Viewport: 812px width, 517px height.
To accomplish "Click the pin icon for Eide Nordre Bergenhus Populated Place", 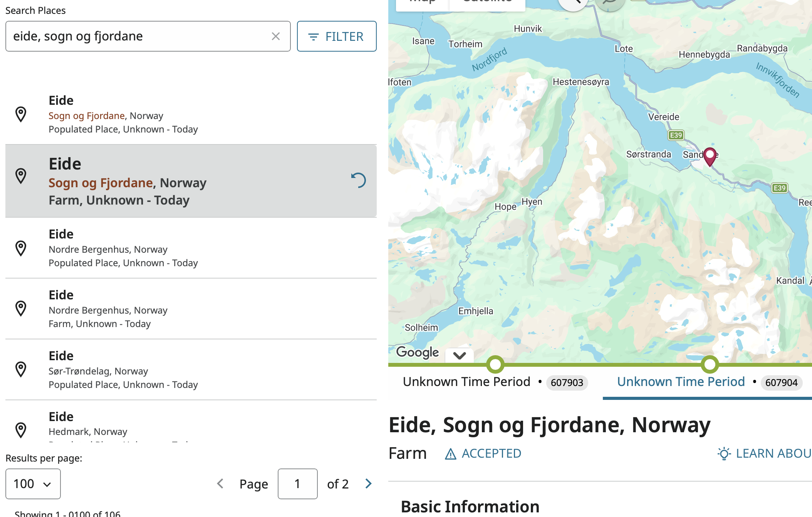I will pos(21,248).
